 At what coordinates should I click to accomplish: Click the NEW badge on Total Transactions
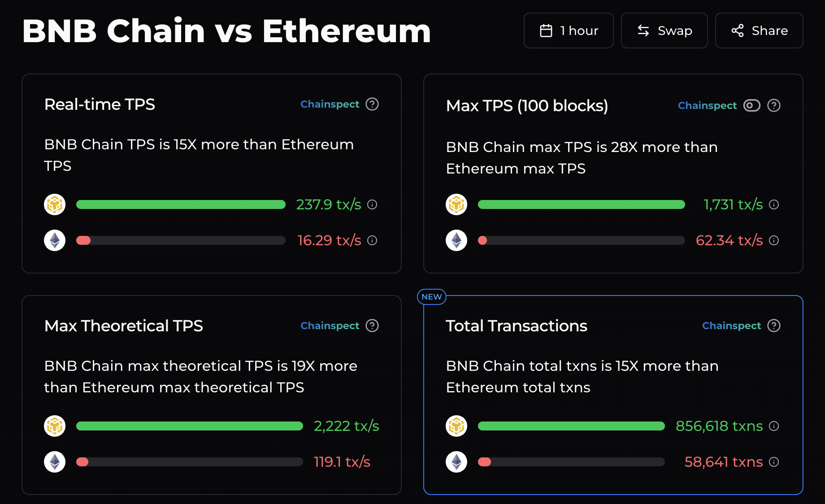coord(432,297)
